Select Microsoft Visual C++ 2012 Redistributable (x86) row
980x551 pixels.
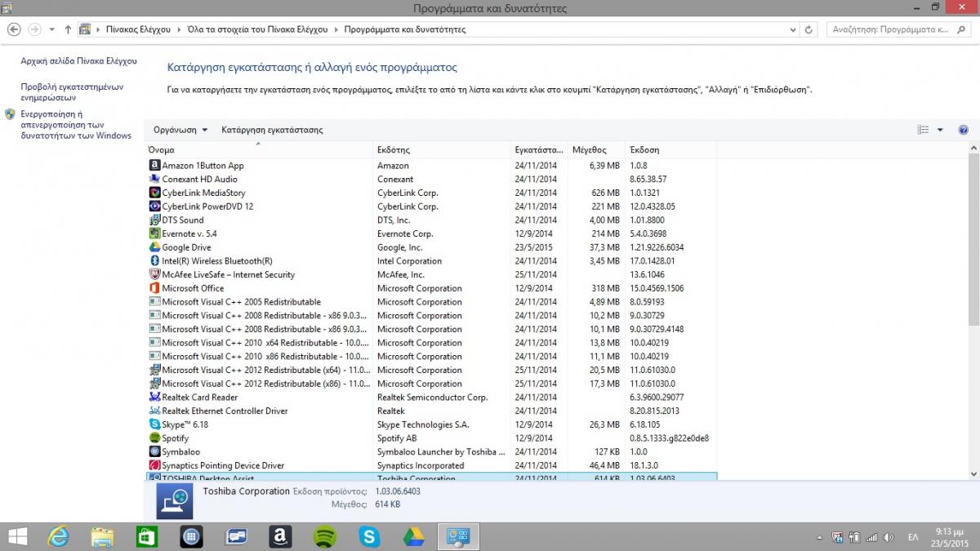431,384
